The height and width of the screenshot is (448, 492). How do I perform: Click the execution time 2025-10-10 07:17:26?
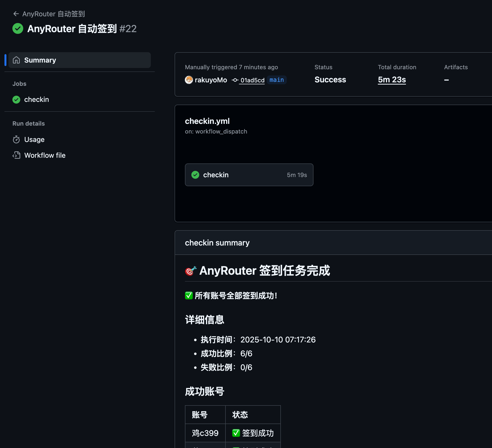[x=278, y=340]
